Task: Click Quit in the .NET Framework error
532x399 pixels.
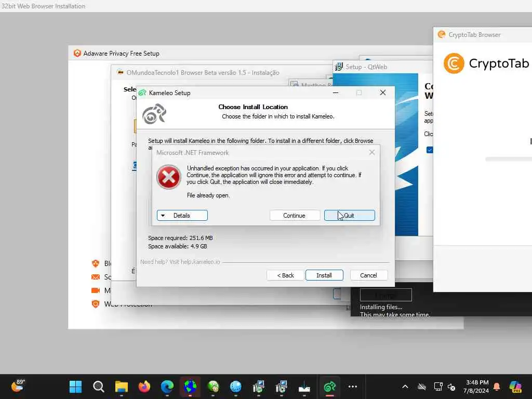Action: click(350, 216)
